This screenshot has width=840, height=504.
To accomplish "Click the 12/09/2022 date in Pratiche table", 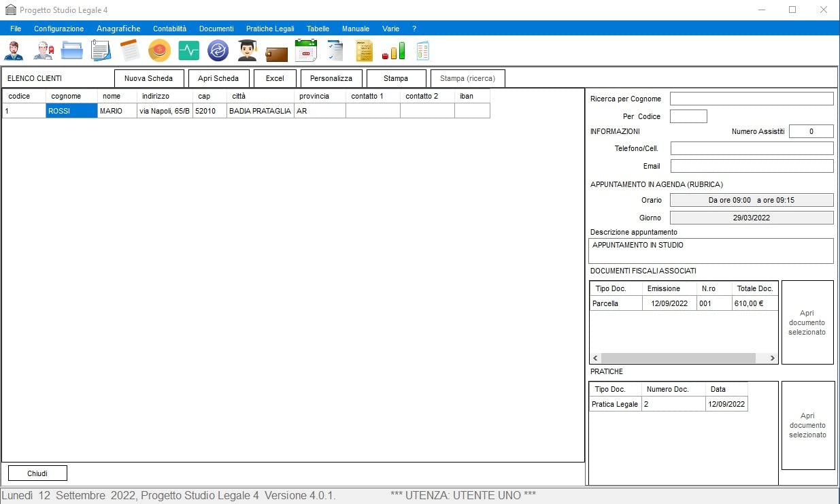I will pyautogui.click(x=727, y=404).
